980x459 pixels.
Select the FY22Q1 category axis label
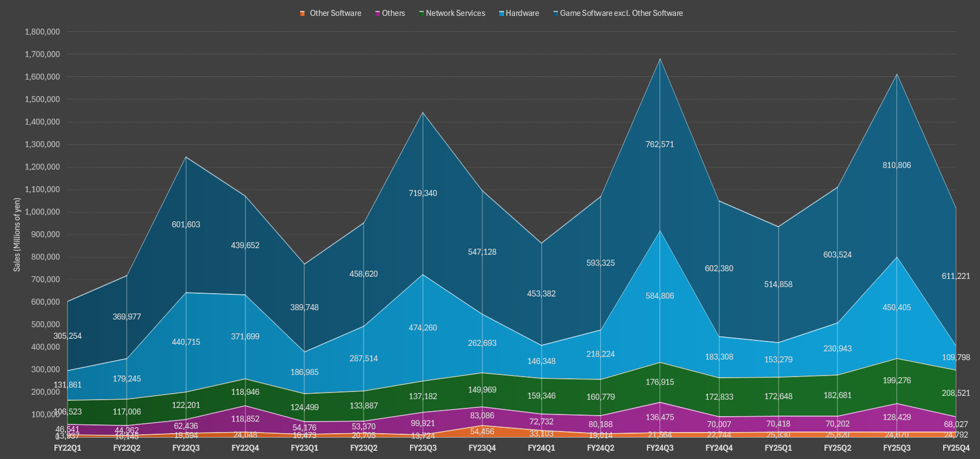[x=68, y=448]
